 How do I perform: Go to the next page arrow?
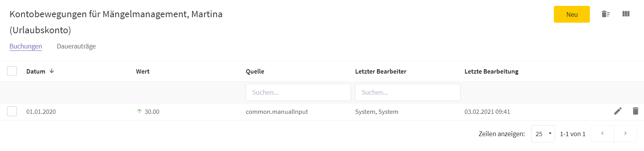pyautogui.click(x=625, y=133)
